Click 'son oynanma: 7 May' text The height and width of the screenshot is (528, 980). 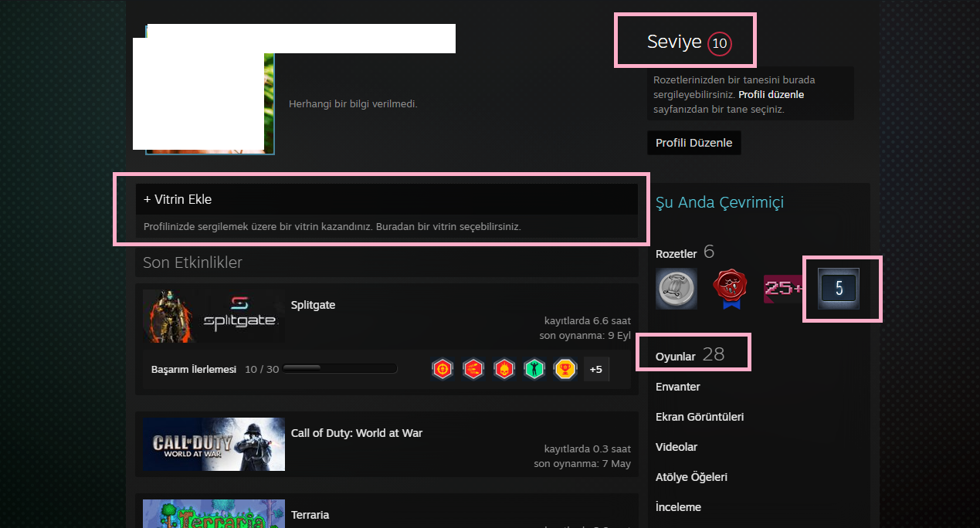(x=582, y=464)
